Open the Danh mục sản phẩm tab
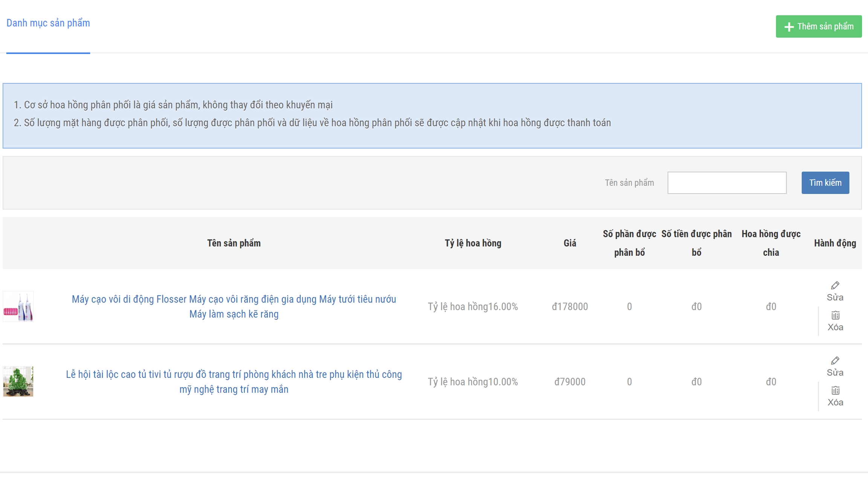 pos(48,23)
